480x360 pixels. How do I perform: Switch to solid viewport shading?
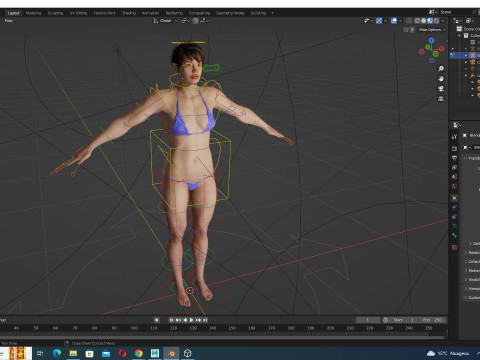[x=423, y=21]
